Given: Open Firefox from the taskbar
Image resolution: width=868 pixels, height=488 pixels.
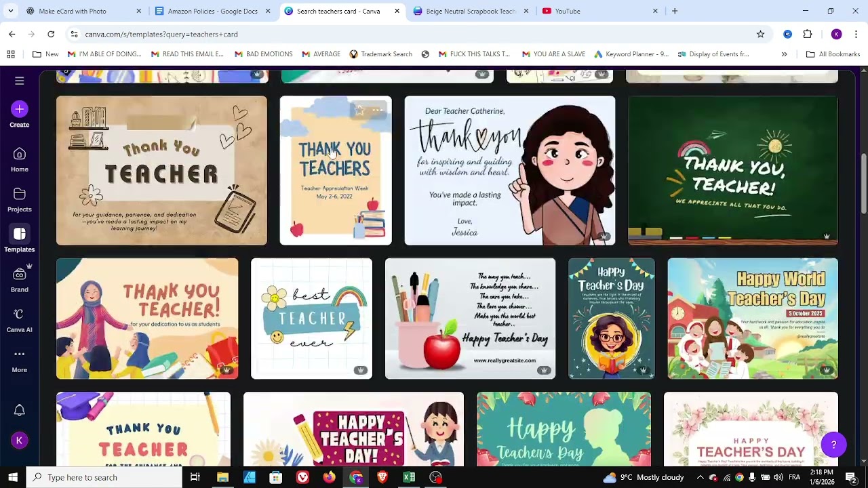Looking at the screenshot, I should 329,477.
